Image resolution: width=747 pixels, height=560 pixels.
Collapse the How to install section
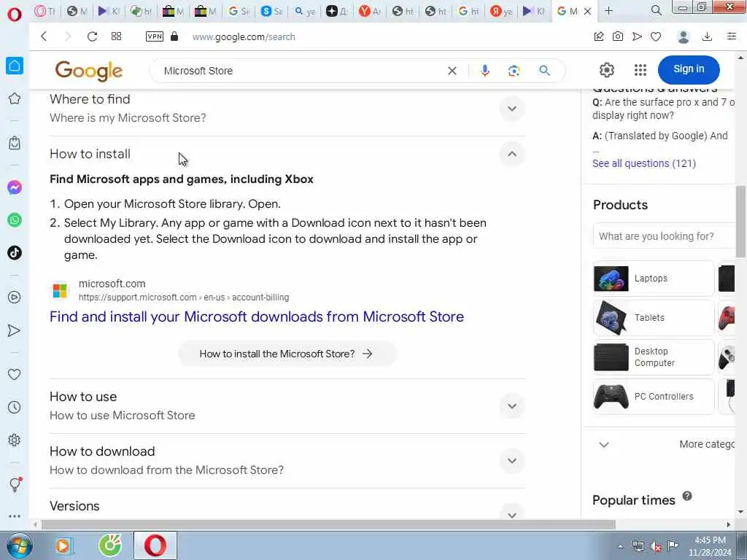[x=512, y=154]
